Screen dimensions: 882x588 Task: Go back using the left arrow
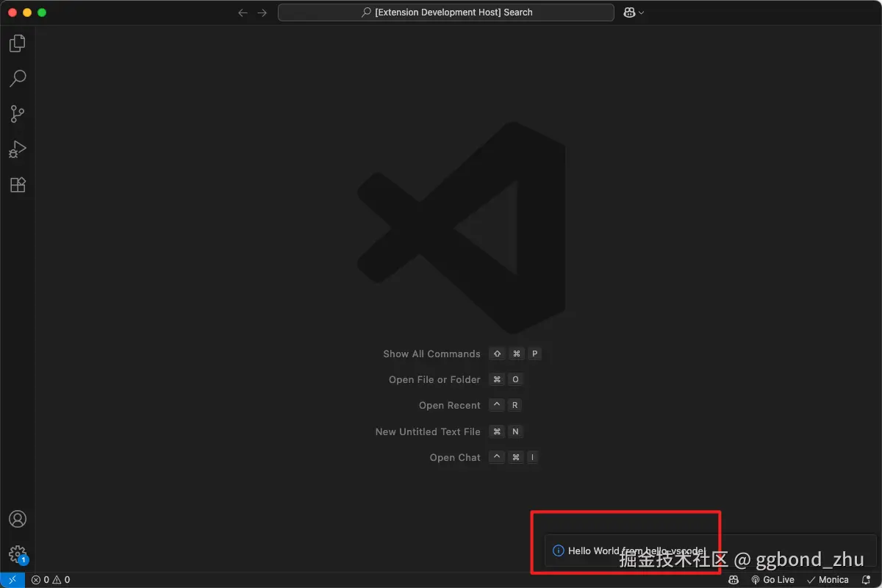coord(243,12)
